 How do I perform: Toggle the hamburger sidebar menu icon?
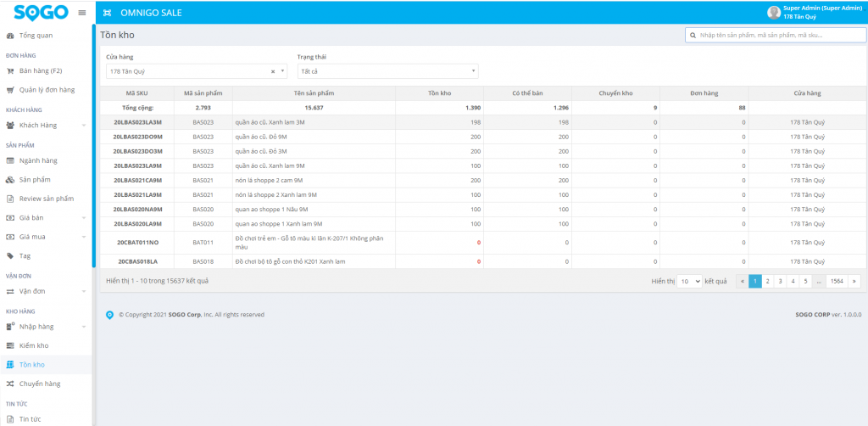point(81,13)
